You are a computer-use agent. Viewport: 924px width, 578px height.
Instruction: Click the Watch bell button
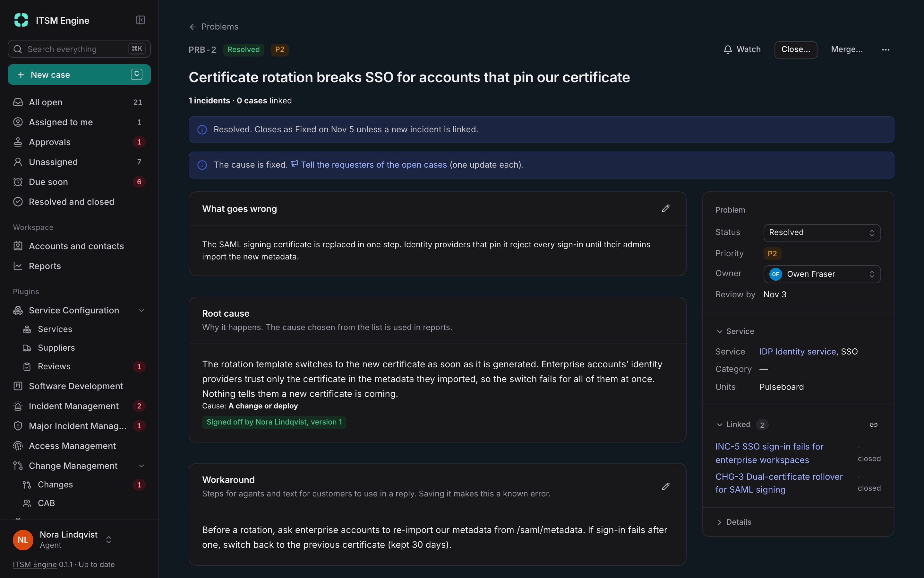(742, 50)
